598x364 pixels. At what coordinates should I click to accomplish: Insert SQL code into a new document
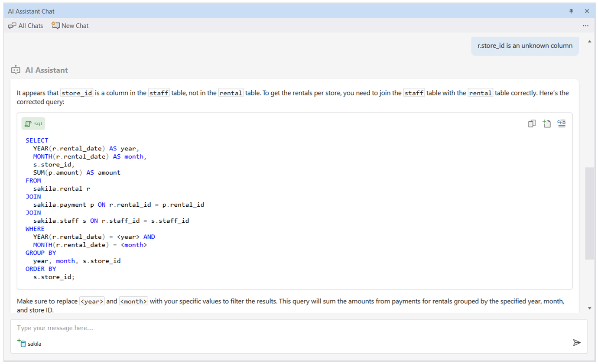pyautogui.click(x=547, y=124)
